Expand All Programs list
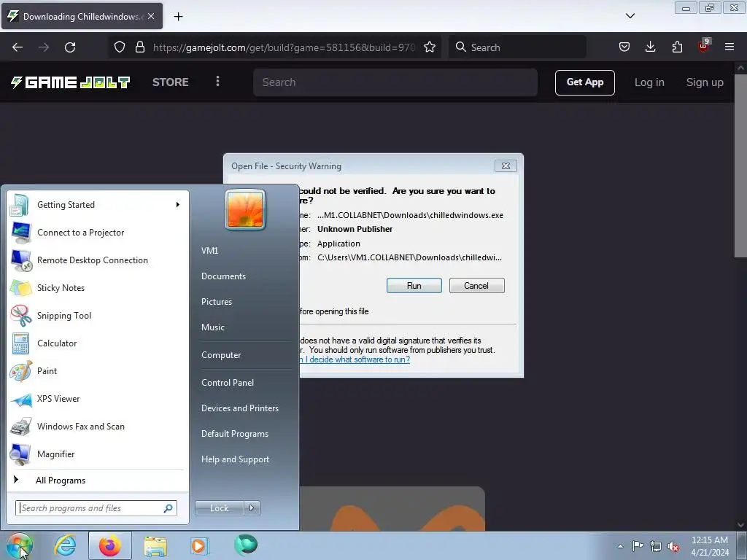This screenshot has height=560, width=747. [x=98, y=480]
